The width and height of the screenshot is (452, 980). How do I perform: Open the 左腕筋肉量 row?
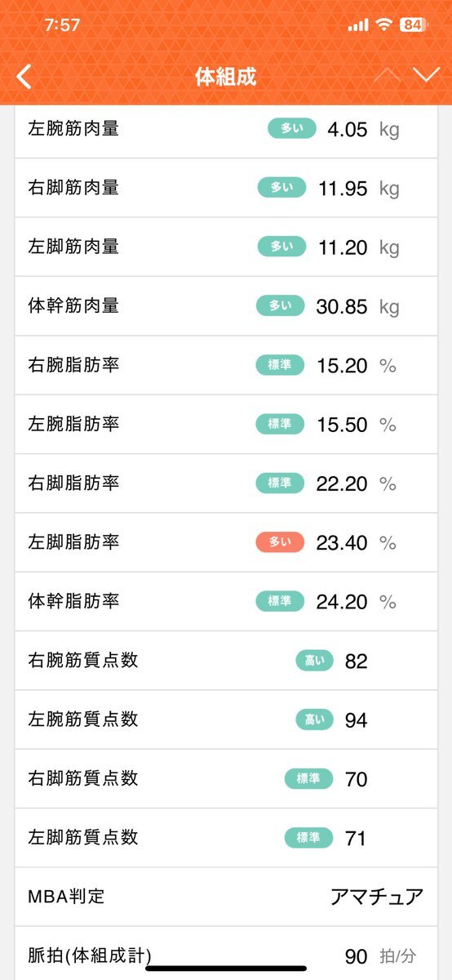226,129
